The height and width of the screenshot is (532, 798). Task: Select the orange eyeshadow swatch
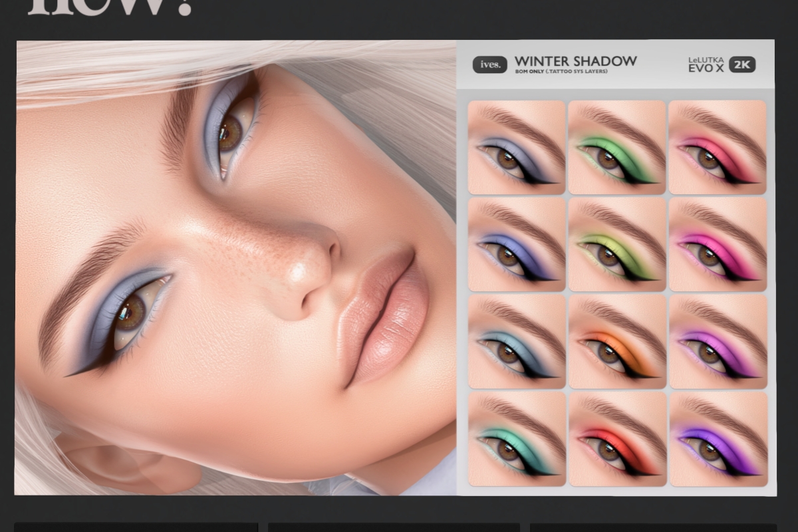pos(616,341)
